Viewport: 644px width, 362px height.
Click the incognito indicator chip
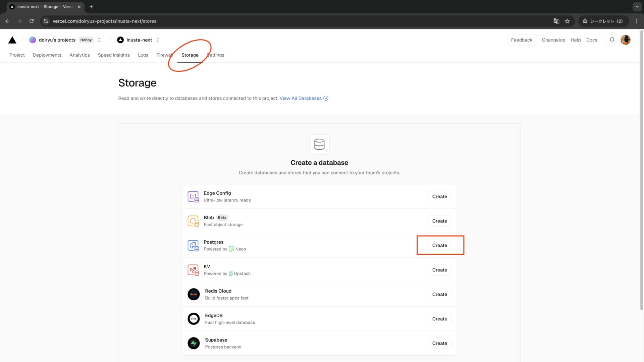coord(603,21)
